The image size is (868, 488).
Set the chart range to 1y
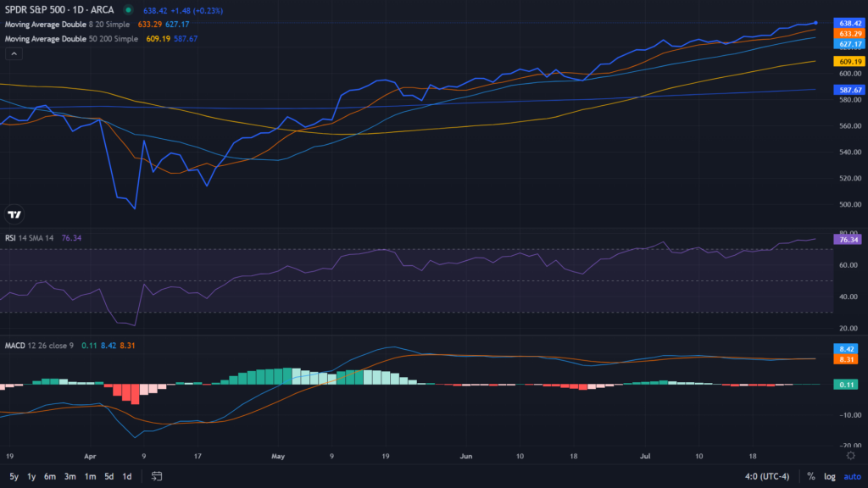click(31, 476)
